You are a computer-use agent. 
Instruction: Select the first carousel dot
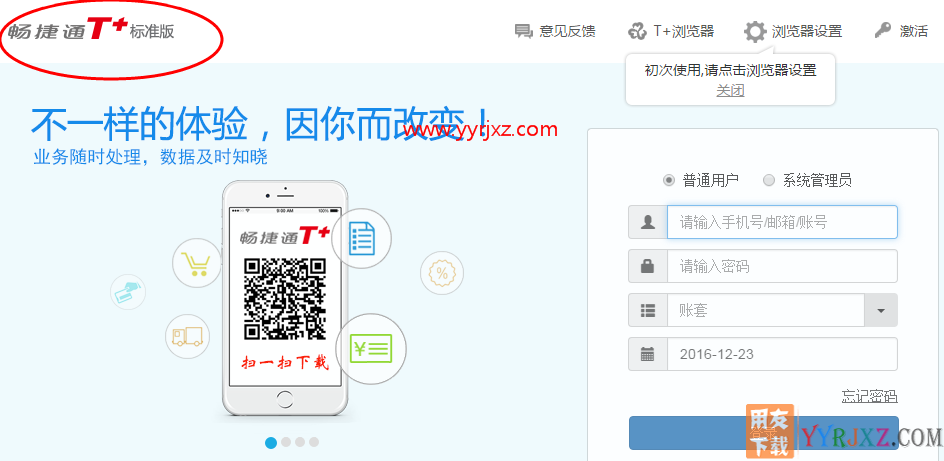(x=271, y=442)
